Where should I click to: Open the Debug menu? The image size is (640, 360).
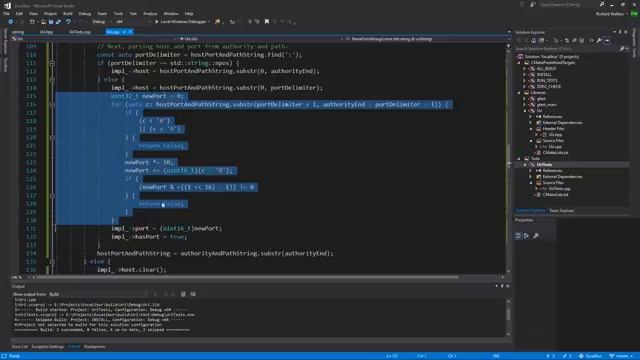[85, 13]
